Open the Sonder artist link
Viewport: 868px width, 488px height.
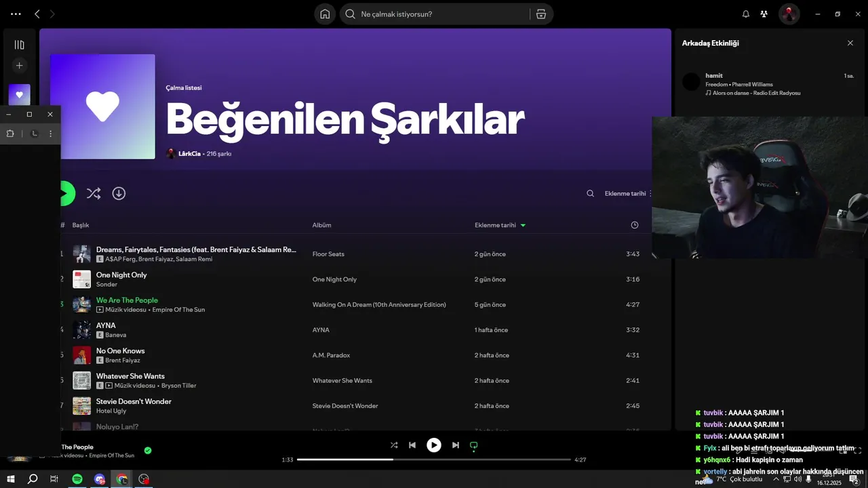(x=106, y=284)
